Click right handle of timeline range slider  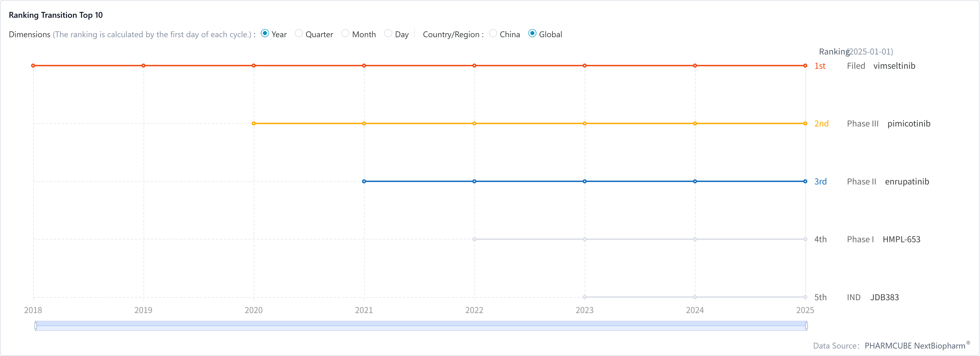click(806, 326)
